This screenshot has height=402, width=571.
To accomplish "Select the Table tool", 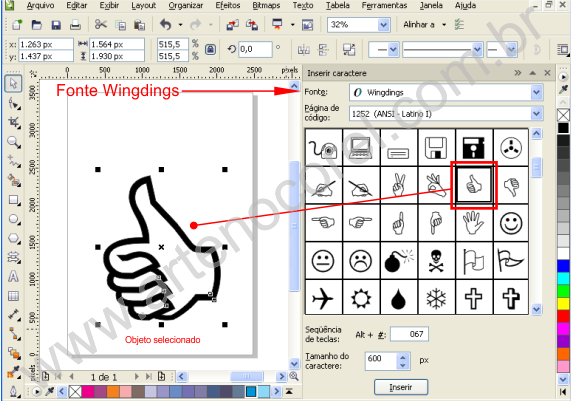I will click(13, 296).
